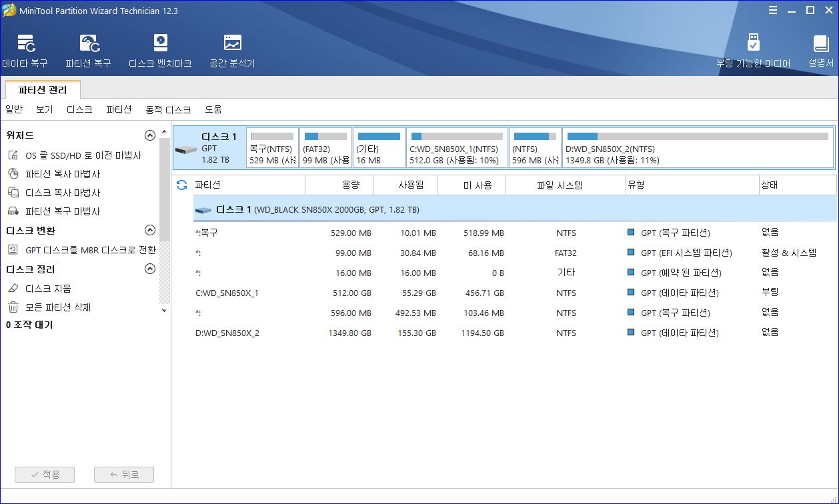Sort by 사용됨 column header
This screenshot has width=839, height=504.
406,185
